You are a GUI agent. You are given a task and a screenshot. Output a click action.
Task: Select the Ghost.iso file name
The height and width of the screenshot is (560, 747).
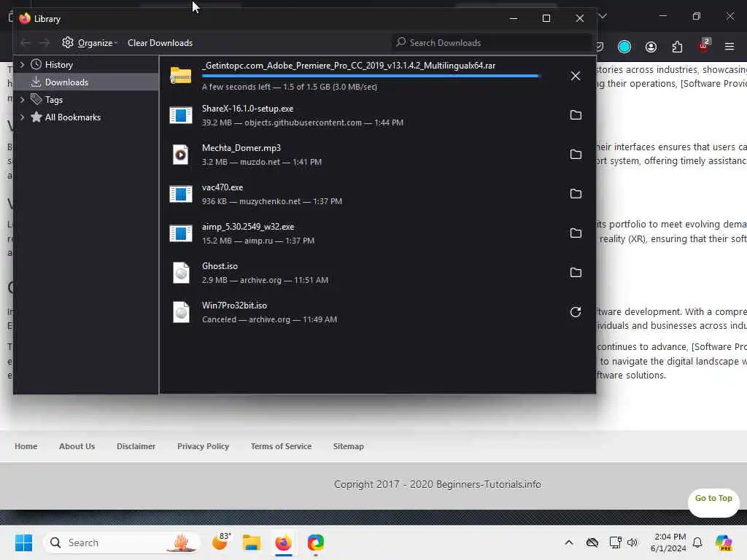(220, 266)
